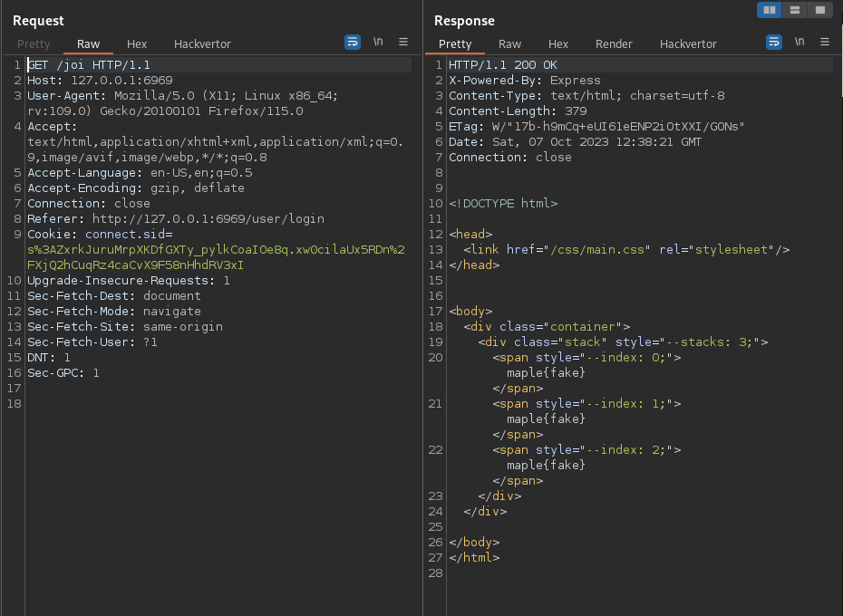Click the Sec-GPC: 1 header
Screen dimensions: 843x616
(x=63, y=373)
